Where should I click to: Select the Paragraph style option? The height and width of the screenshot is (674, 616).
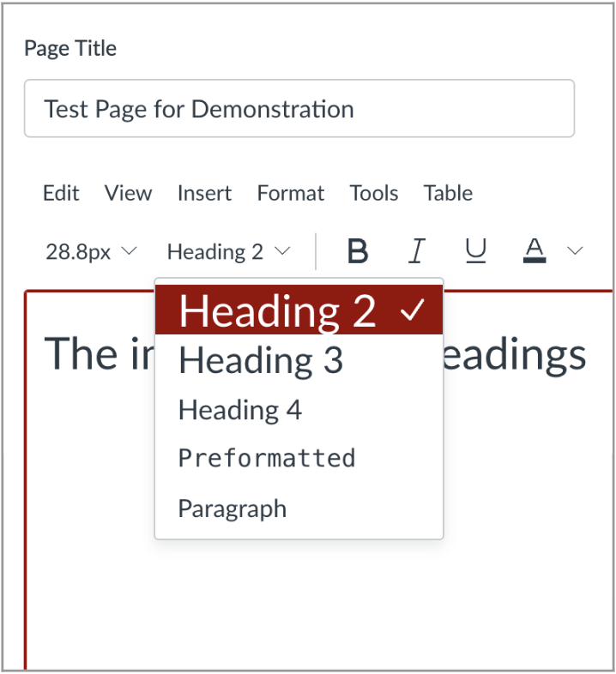(233, 509)
